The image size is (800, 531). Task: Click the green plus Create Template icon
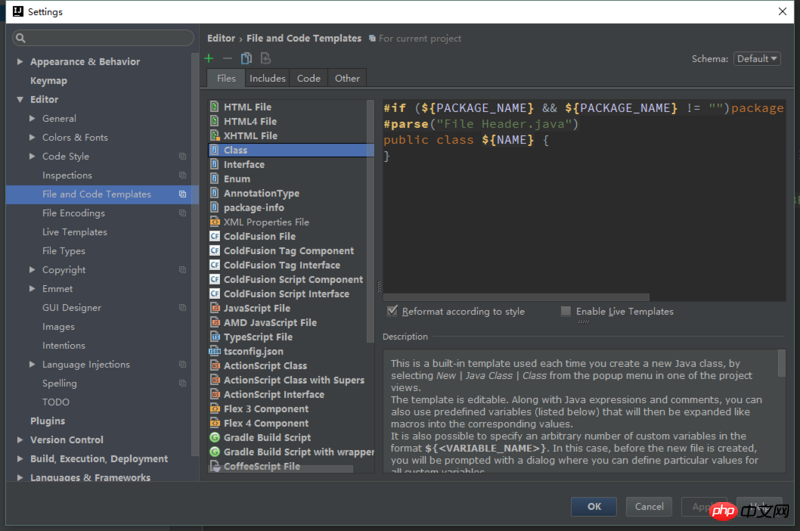(209, 59)
